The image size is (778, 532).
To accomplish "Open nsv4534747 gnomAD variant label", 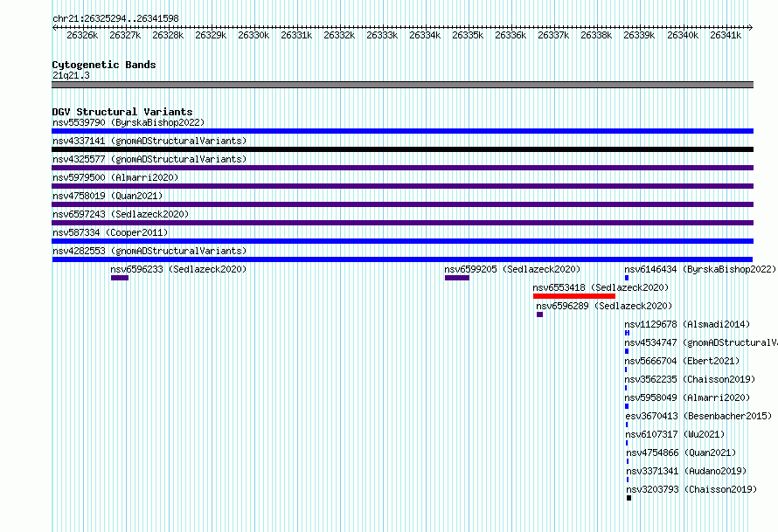I will 701,342.
